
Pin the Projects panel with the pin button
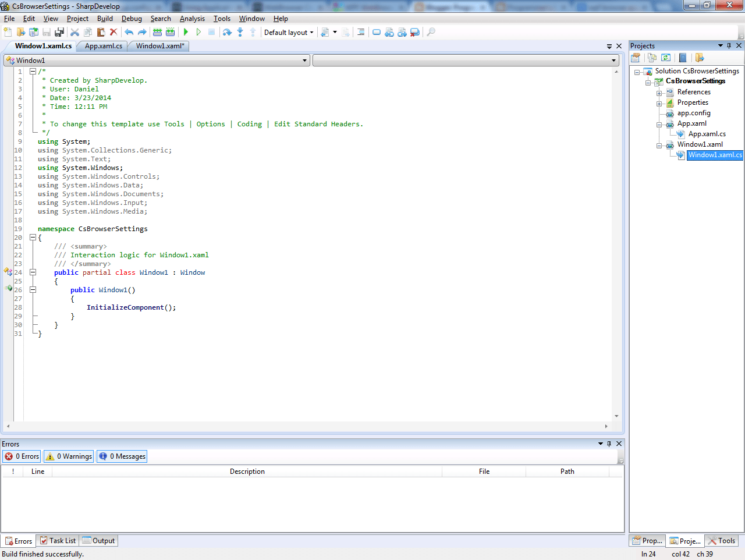pos(729,45)
